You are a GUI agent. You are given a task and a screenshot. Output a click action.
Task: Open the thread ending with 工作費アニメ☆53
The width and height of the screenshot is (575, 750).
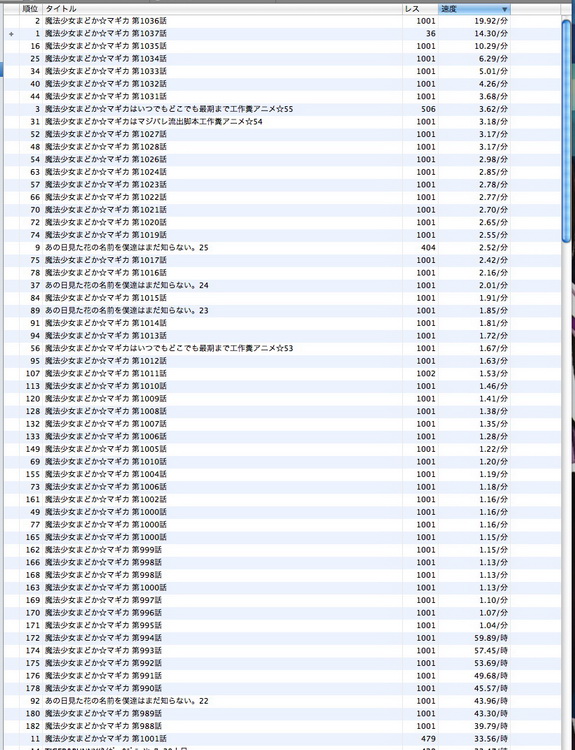[x=169, y=348]
